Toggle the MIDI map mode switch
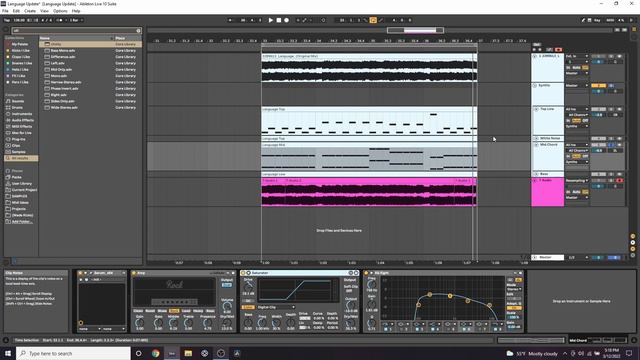Viewport: 640px width, 360px height. [610, 20]
